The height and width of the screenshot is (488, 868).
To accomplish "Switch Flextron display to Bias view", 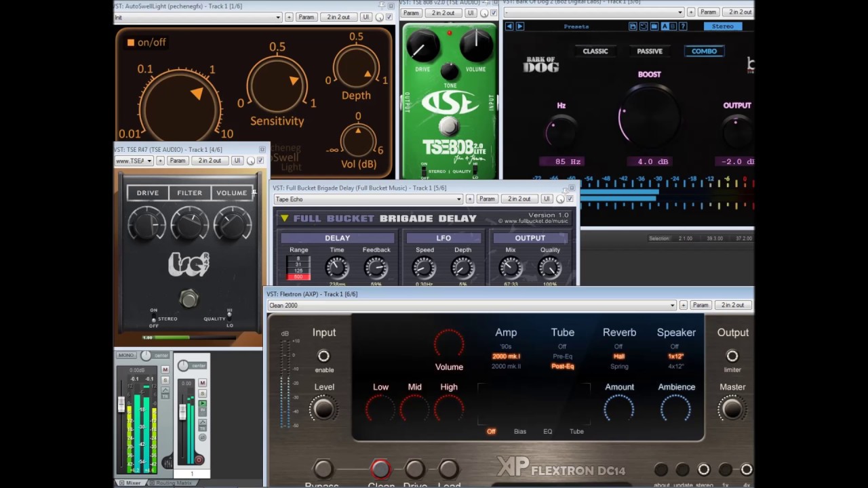I will (520, 432).
